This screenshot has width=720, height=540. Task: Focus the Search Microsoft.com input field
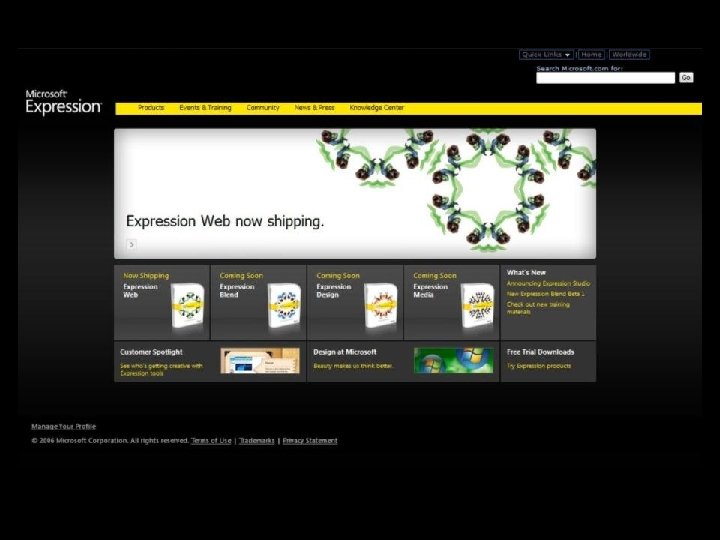pyautogui.click(x=606, y=78)
